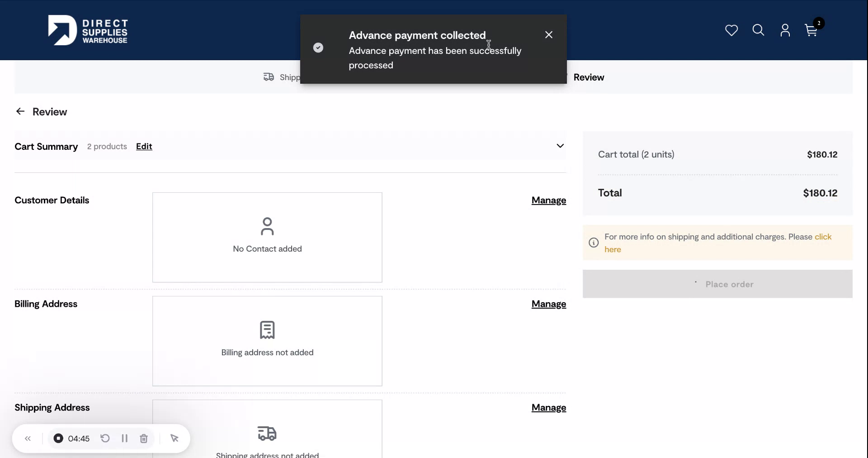
Task: Delete the recording with the trash icon
Action: pos(144,439)
